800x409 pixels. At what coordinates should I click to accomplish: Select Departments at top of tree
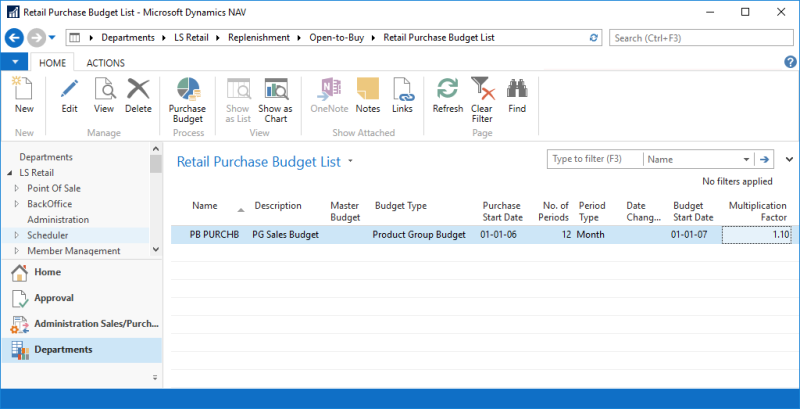[46, 157]
